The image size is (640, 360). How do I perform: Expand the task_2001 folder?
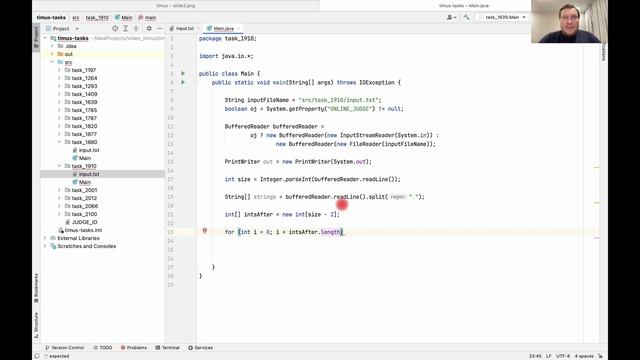60,190
